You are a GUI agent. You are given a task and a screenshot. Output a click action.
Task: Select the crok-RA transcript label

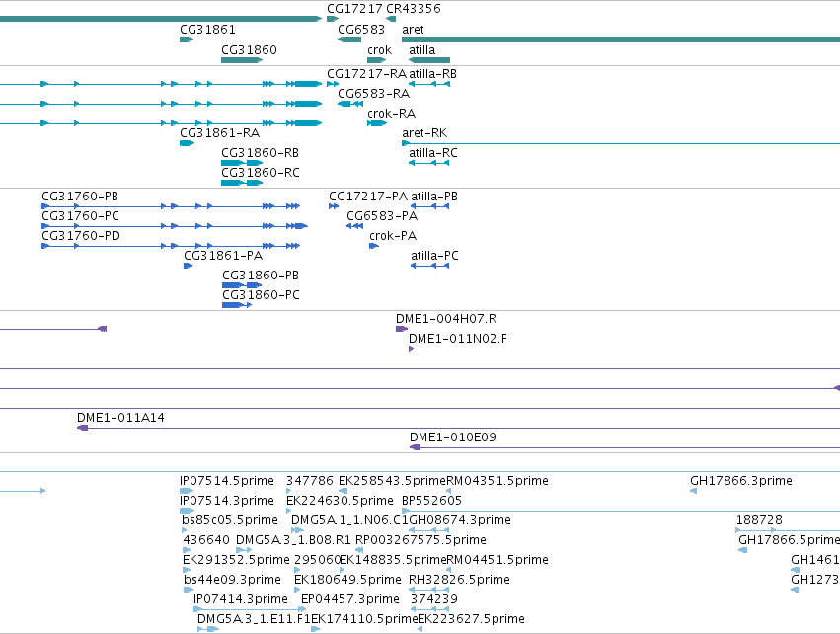point(392,114)
